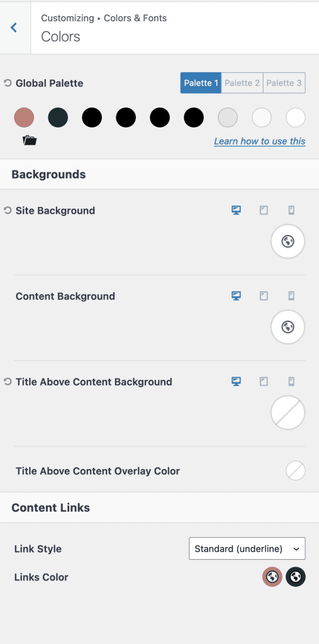Image resolution: width=319 pixels, height=644 pixels.
Task: Open the Title Above Content Overlay Color swatch
Action: (296, 470)
